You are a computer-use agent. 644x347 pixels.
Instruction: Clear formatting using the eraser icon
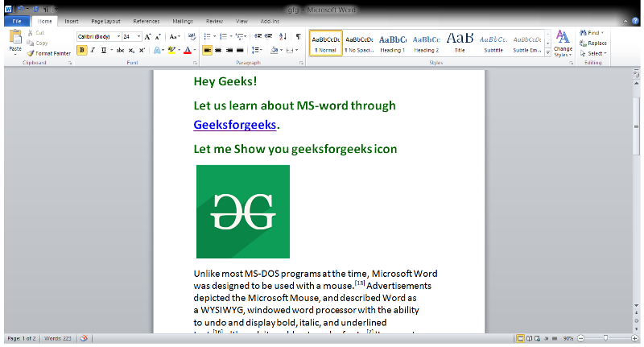tap(192, 36)
